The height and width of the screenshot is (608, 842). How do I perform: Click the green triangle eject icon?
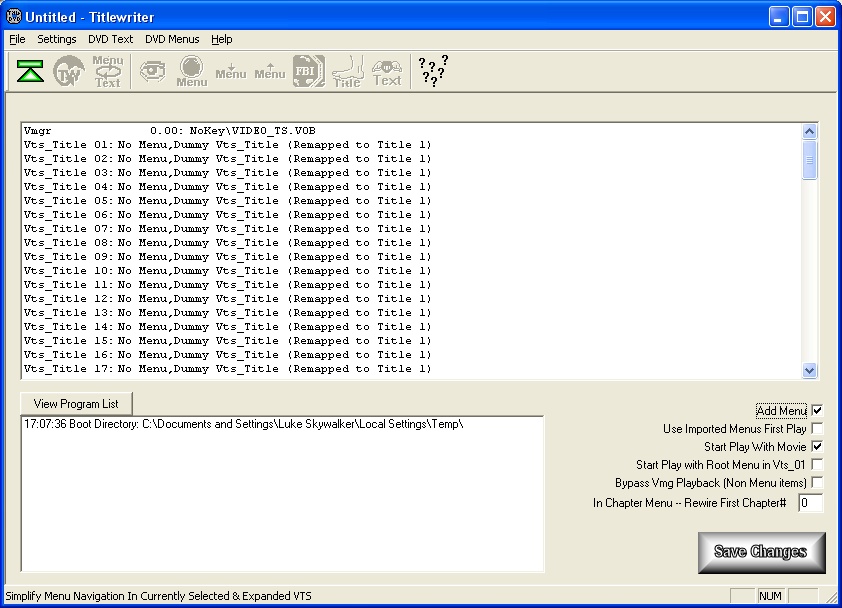tap(31, 72)
